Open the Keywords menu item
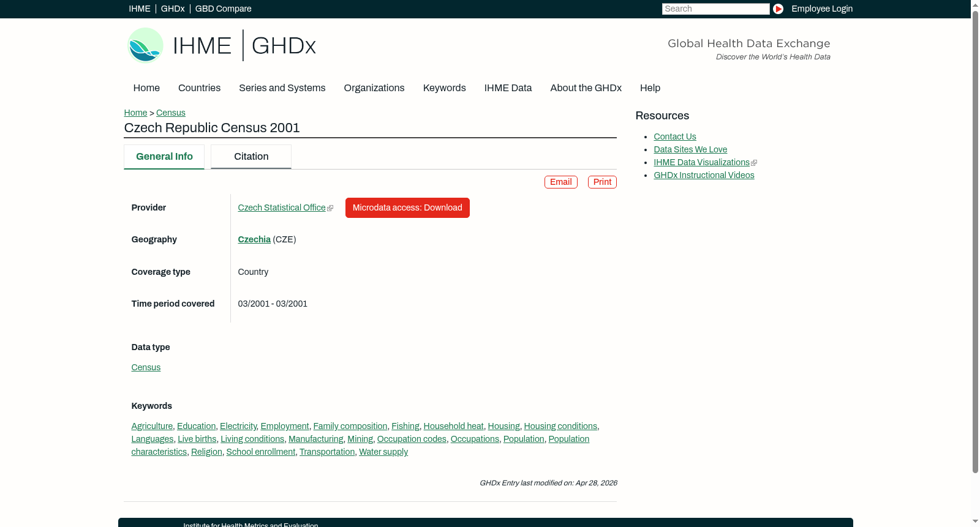 [x=445, y=88]
